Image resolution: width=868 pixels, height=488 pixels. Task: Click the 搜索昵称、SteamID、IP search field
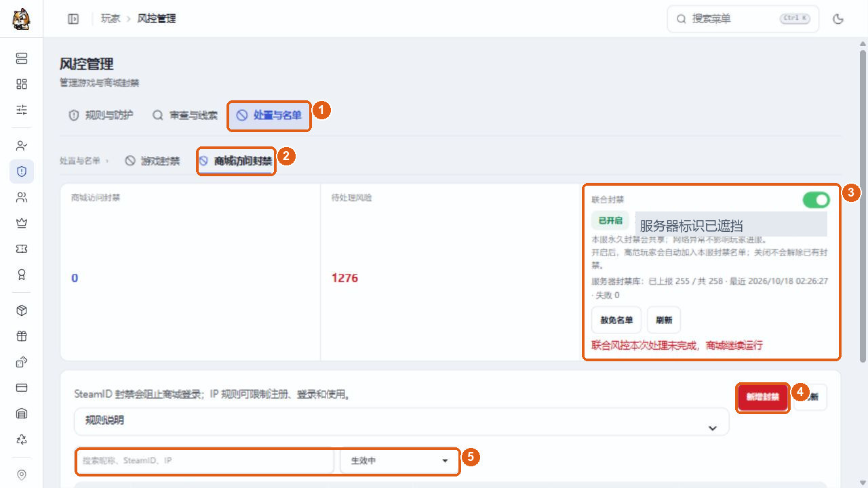tap(205, 461)
